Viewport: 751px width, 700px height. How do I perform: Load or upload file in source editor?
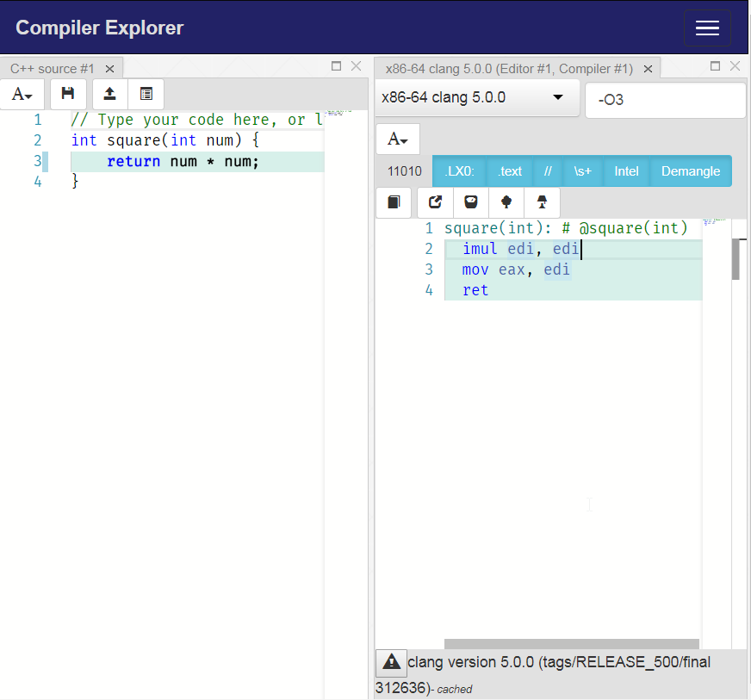coord(109,94)
